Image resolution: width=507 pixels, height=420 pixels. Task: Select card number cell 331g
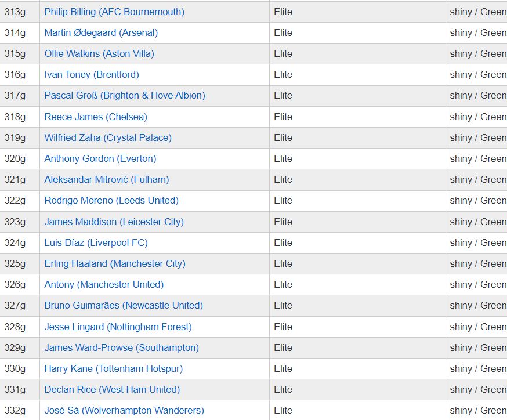pyautogui.click(x=19, y=390)
